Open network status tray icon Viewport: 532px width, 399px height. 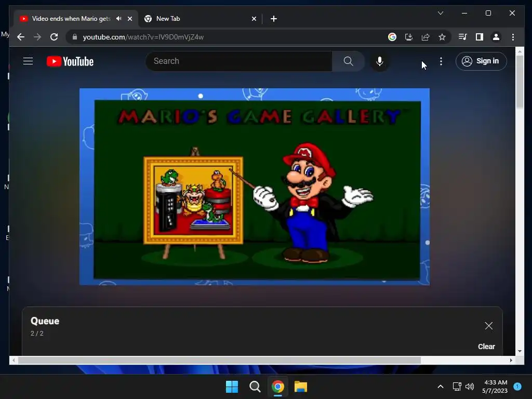pyautogui.click(x=457, y=387)
